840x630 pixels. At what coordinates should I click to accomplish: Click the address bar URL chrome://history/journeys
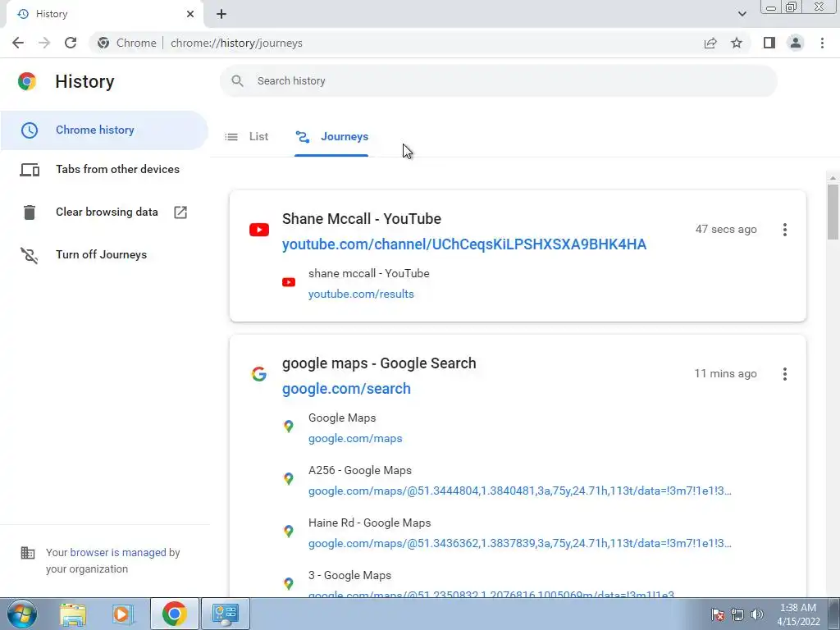pos(236,43)
